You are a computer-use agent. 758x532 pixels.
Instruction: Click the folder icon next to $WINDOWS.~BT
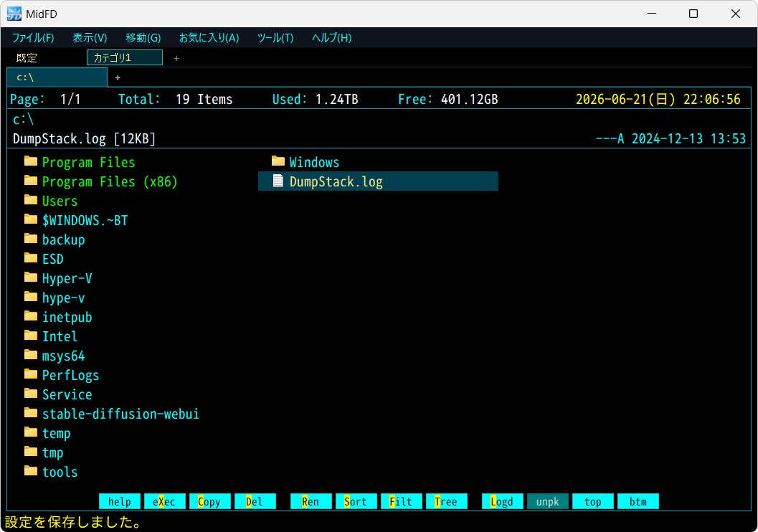[30, 219]
